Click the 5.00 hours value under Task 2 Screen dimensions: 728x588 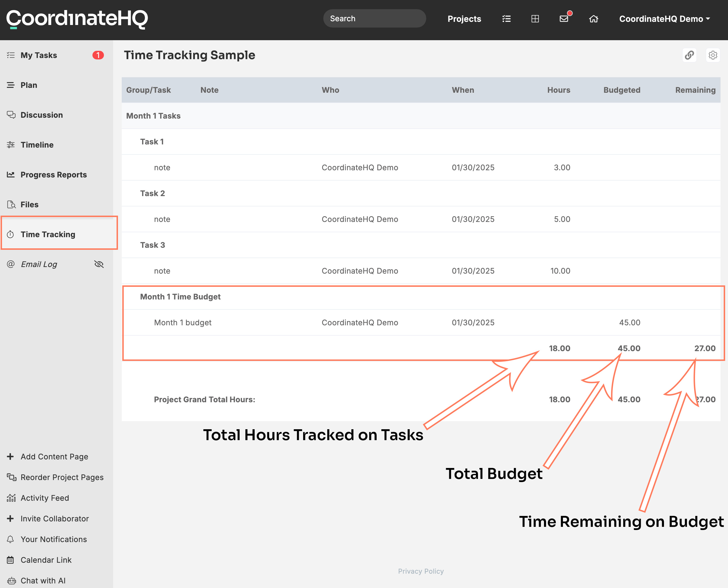coord(562,219)
